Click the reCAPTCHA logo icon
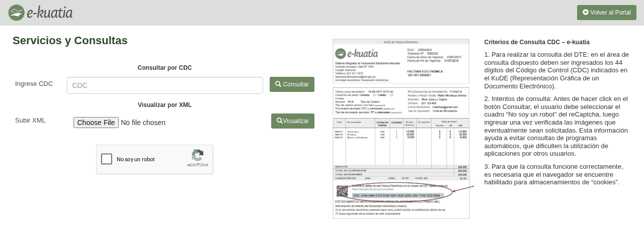 [x=198, y=155]
